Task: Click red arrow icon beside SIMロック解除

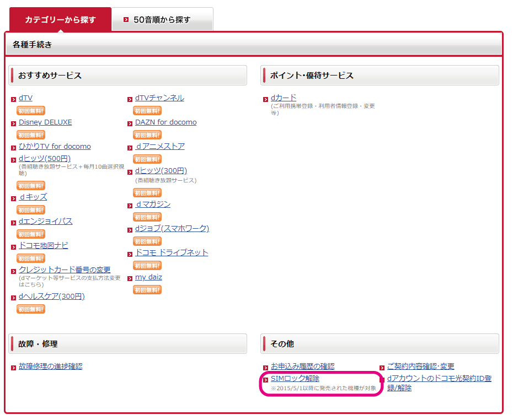Action: click(x=266, y=380)
